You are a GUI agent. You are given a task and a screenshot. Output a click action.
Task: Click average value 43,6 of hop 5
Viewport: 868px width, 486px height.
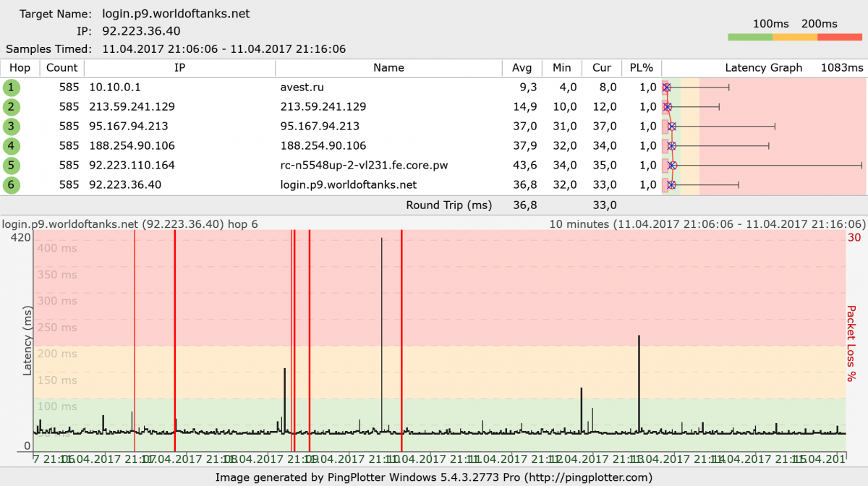(524, 166)
